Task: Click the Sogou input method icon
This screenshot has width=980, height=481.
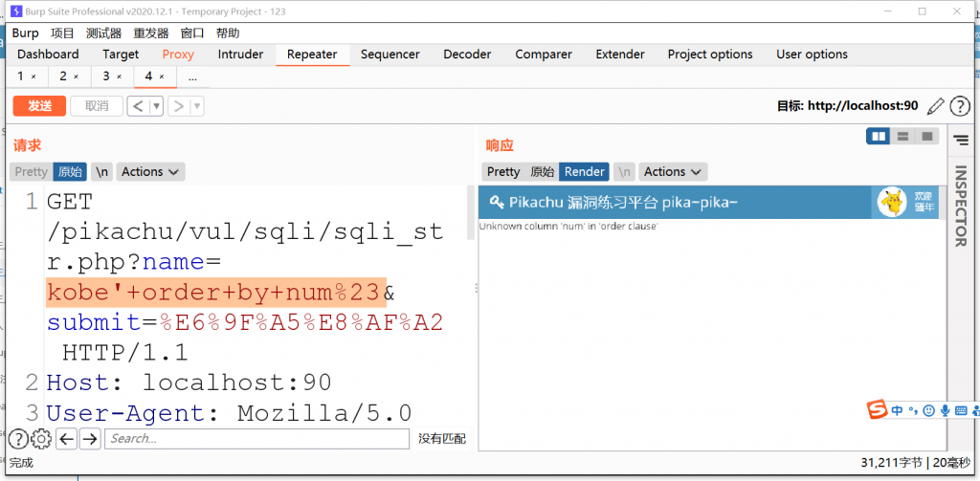Action: (877, 410)
